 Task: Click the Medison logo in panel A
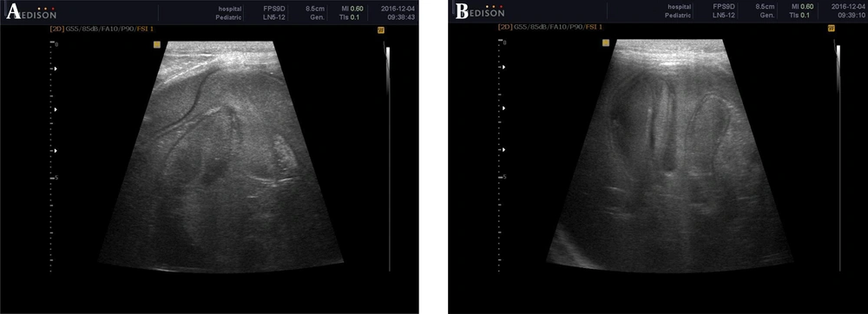coord(31,13)
